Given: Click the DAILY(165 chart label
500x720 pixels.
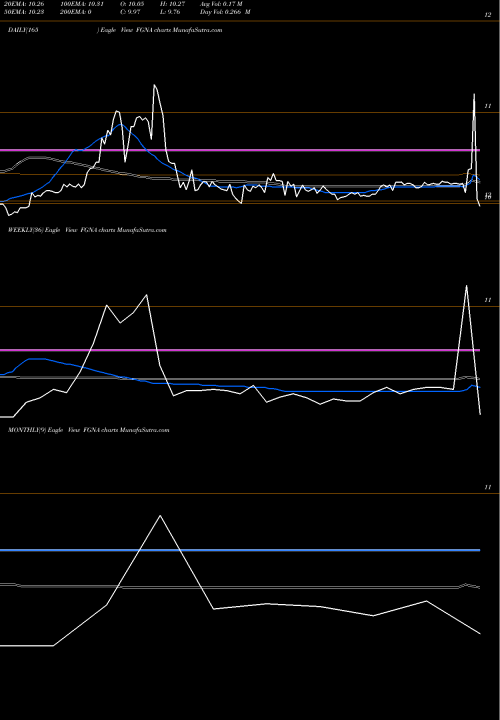Looking at the screenshot, I should pos(23,30).
